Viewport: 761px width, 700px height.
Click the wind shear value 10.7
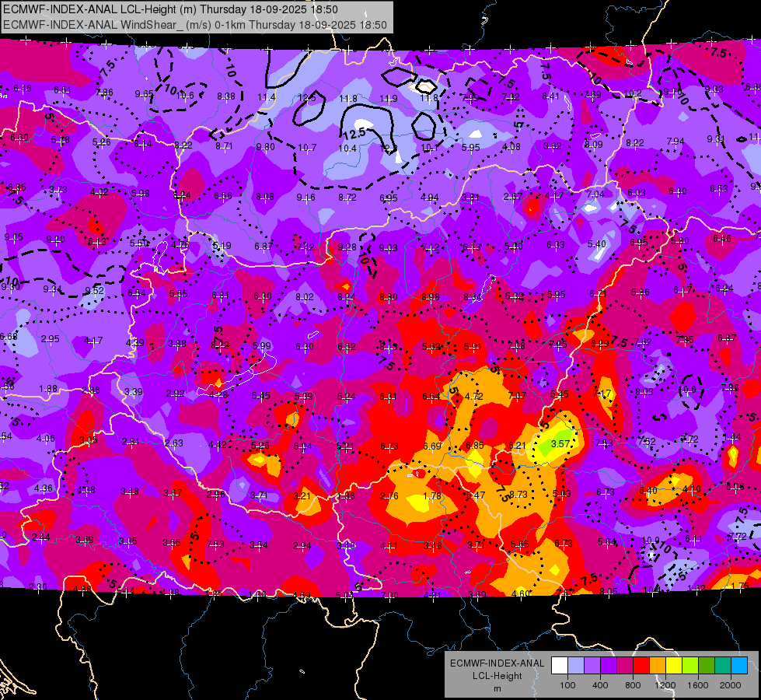click(307, 147)
